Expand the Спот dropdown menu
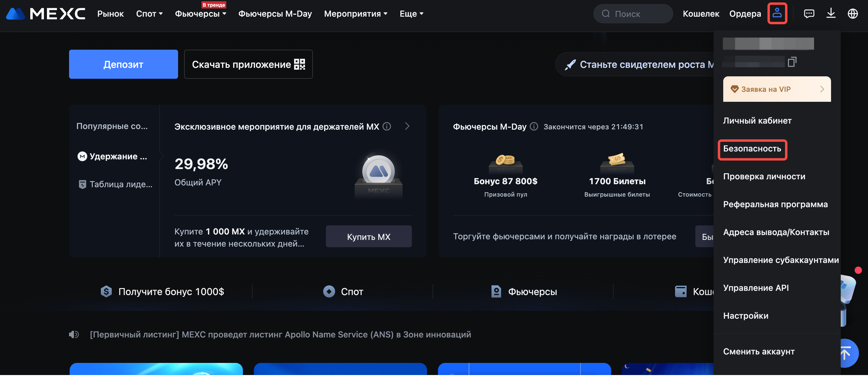The image size is (868, 392). [149, 14]
